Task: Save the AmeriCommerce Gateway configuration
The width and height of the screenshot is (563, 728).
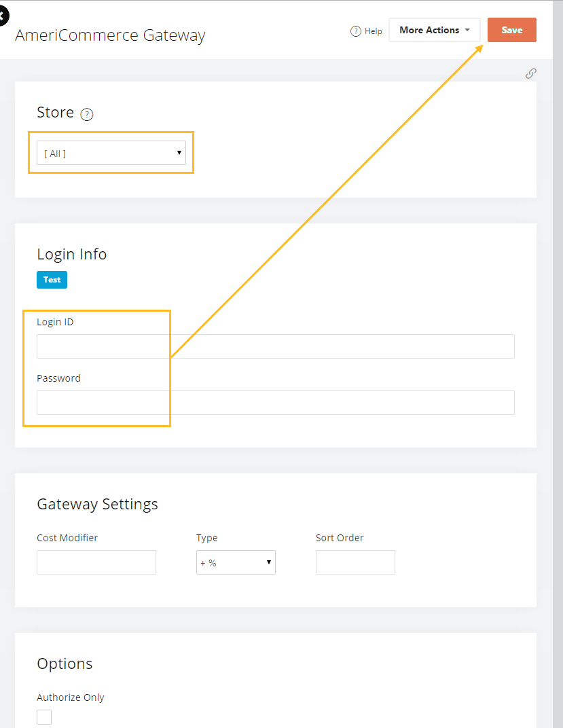Action: tap(511, 30)
